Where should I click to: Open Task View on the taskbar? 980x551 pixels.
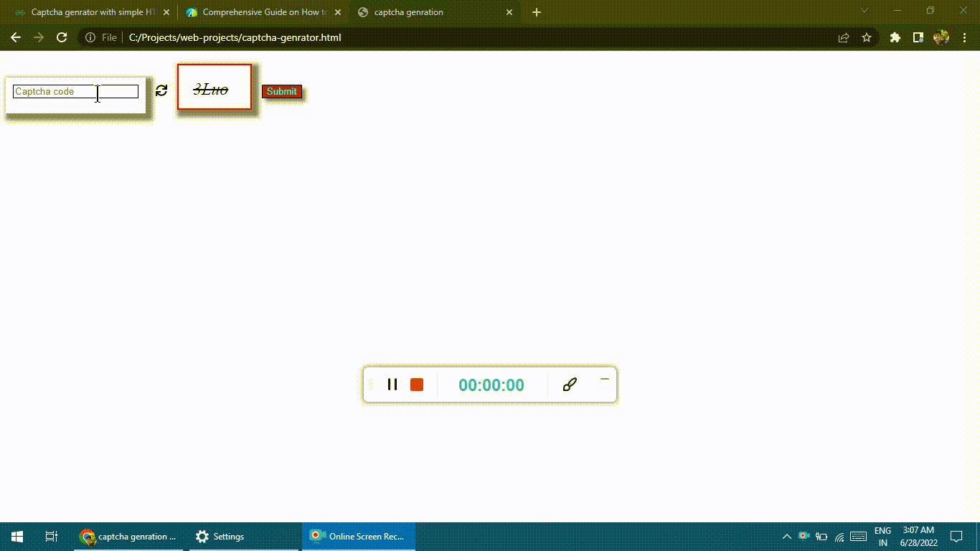(x=50, y=536)
